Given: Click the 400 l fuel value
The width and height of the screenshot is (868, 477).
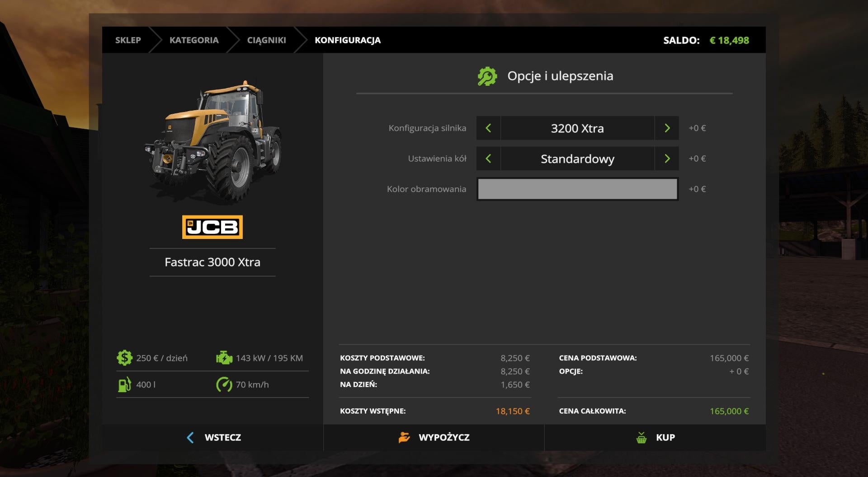Looking at the screenshot, I should coord(146,384).
